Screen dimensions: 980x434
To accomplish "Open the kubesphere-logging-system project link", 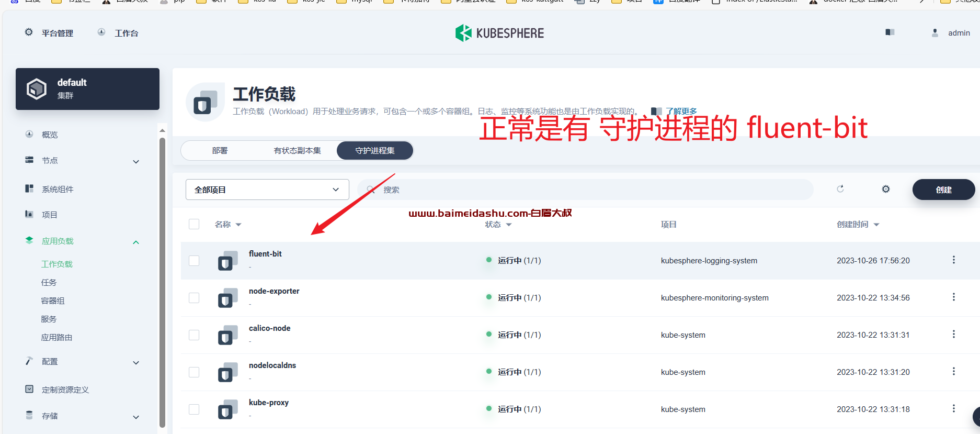I will tap(709, 261).
